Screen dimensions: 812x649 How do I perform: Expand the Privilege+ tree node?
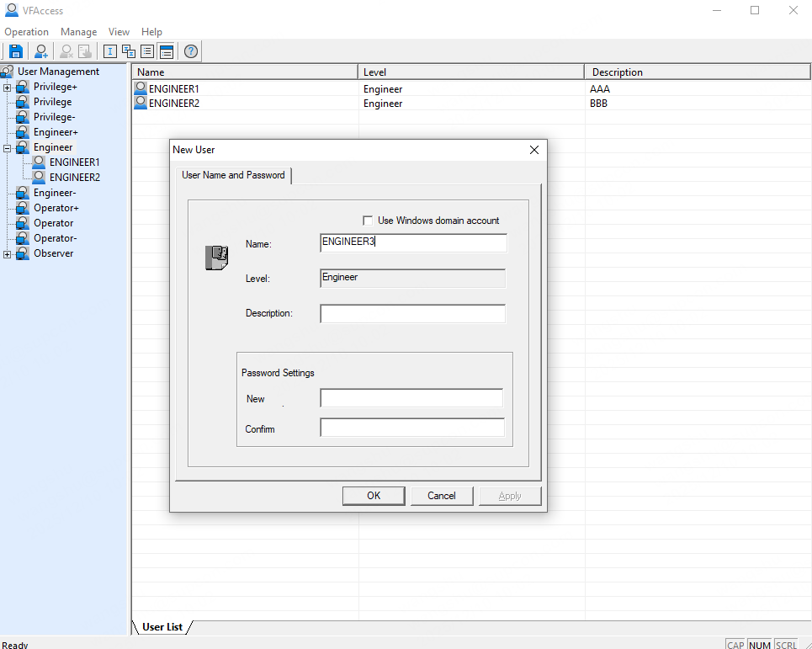8,87
